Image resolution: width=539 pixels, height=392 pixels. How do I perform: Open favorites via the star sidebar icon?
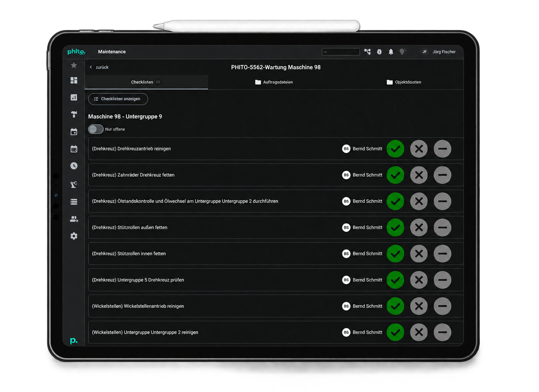(74, 65)
